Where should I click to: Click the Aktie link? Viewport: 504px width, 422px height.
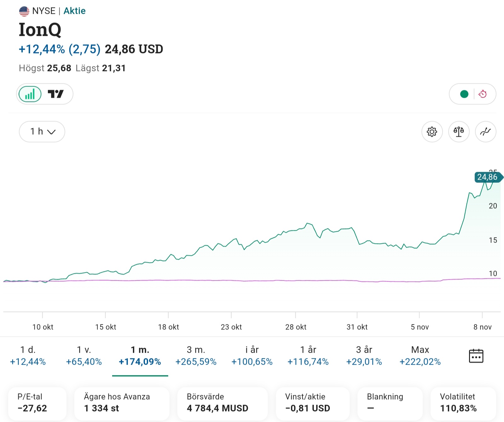[x=75, y=11]
